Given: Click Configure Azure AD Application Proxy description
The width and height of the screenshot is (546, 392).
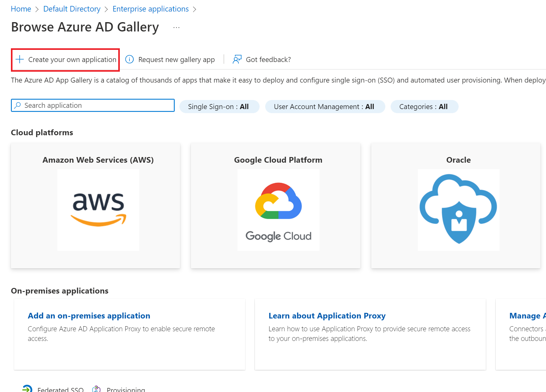Looking at the screenshot, I should click(x=121, y=333).
